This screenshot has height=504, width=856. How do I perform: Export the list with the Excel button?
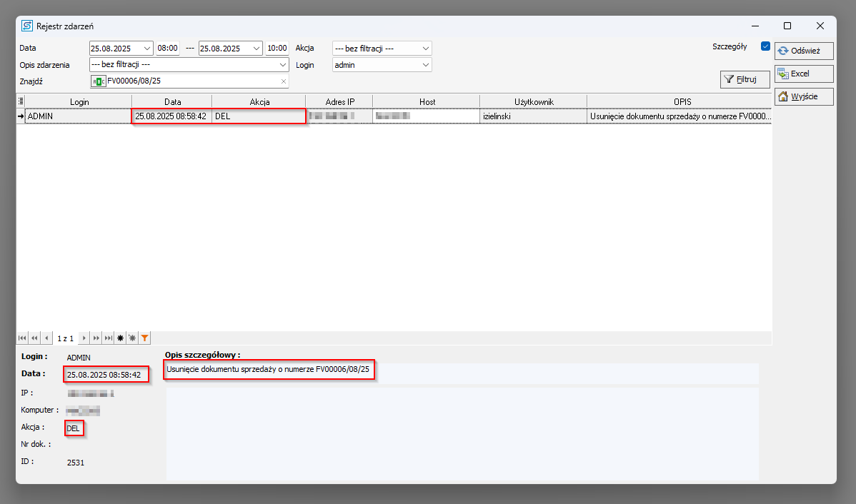point(804,74)
